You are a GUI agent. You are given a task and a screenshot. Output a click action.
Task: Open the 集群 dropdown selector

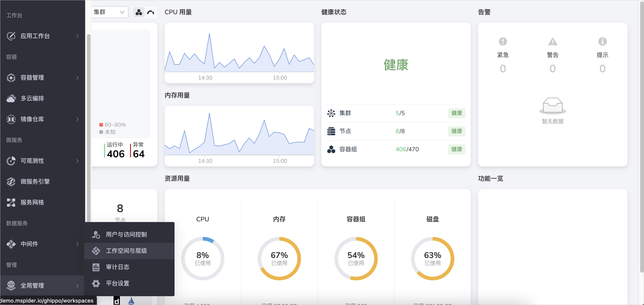pos(110,12)
